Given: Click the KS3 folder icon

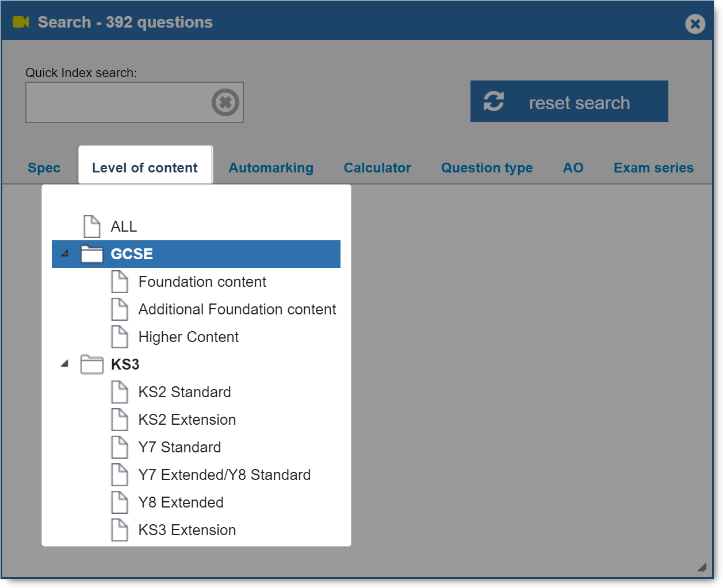Looking at the screenshot, I should point(91,364).
